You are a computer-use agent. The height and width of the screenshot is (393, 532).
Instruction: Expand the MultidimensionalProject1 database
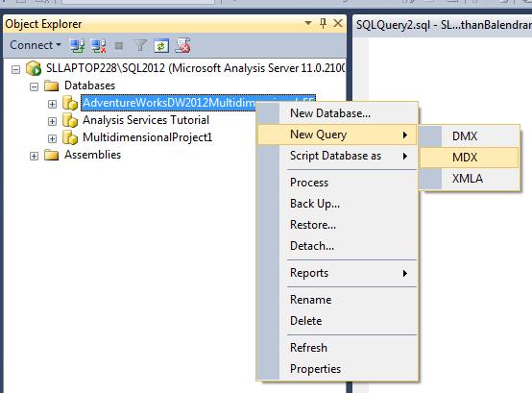pos(52,138)
